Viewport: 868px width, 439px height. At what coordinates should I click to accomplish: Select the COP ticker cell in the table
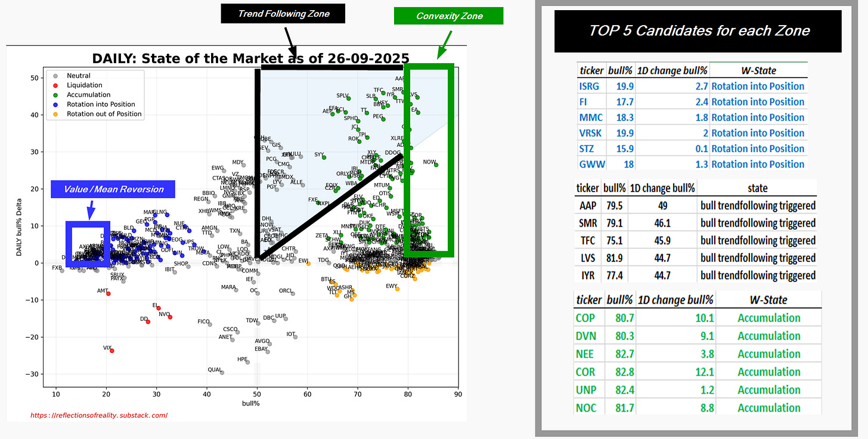pyautogui.click(x=585, y=318)
